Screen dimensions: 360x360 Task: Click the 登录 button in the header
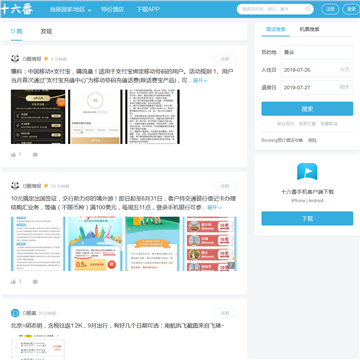[x=351, y=9]
